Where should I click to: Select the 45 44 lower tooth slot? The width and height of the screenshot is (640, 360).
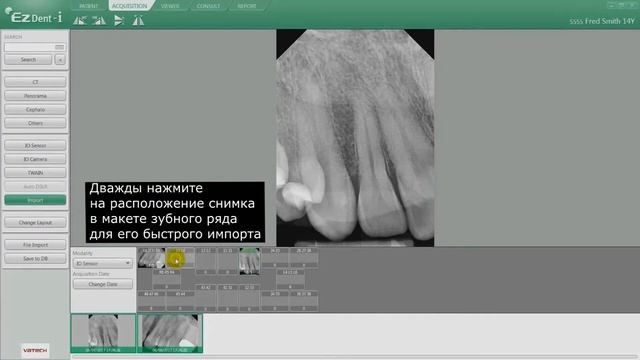(x=180, y=301)
